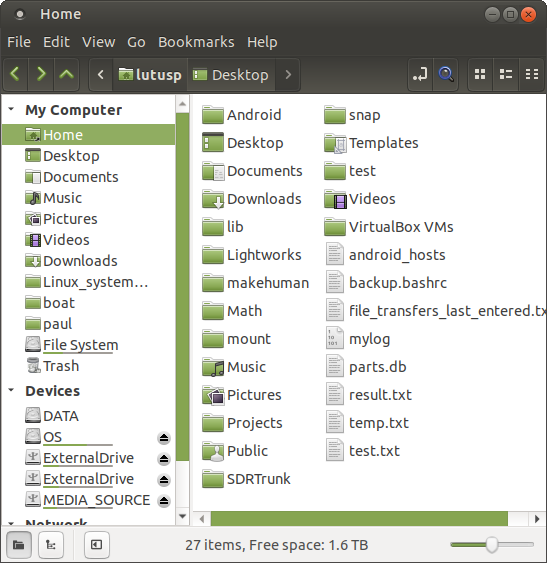Screen dimensions: 547x563
Task: Hide the sidebar with bottom button
Action: coord(96,545)
